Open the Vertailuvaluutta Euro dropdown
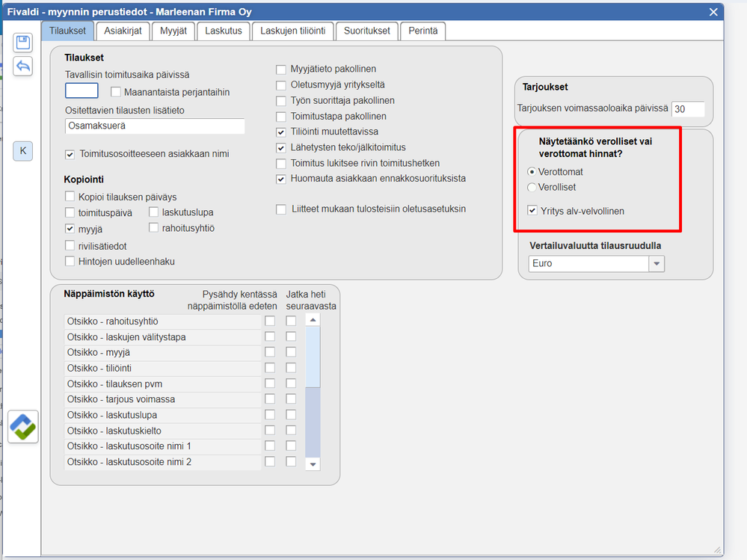The height and width of the screenshot is (560, 747). [657, 264]
